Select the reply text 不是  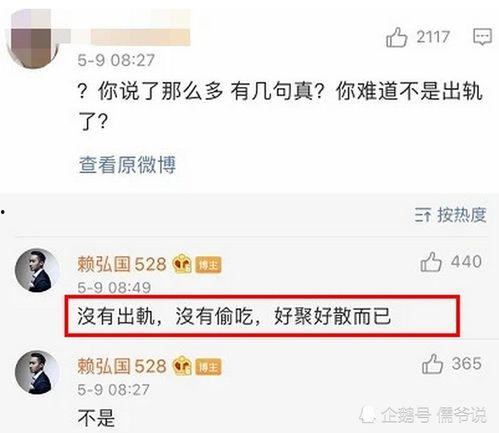[x=96, y=418]
